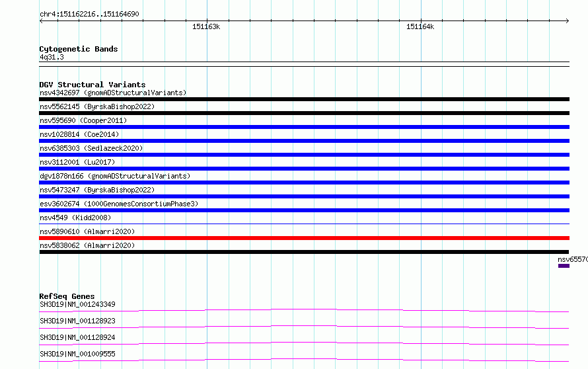The image size is (588, 369).
Task: Click the 151164k ruler tick label
Action: 420,26
